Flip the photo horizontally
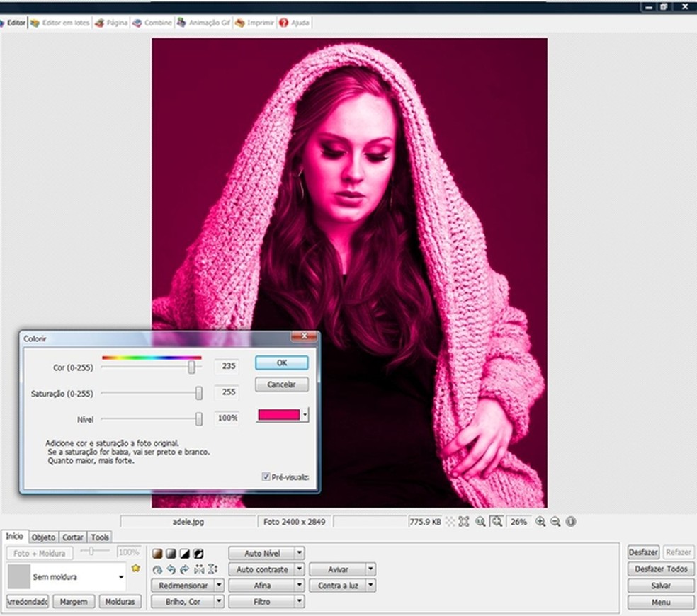The width and height of the screenshot is (697, 616). 199,569
